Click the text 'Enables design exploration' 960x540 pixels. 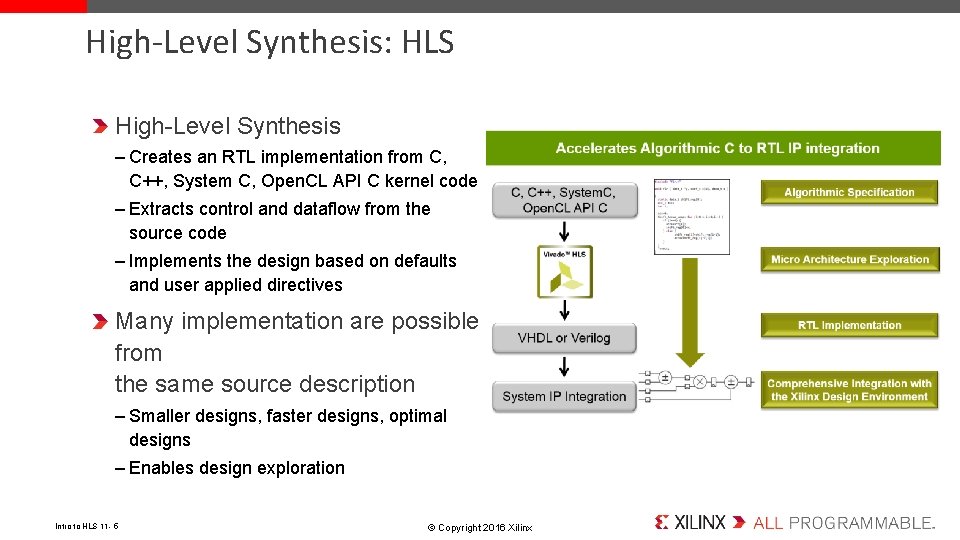237,468
